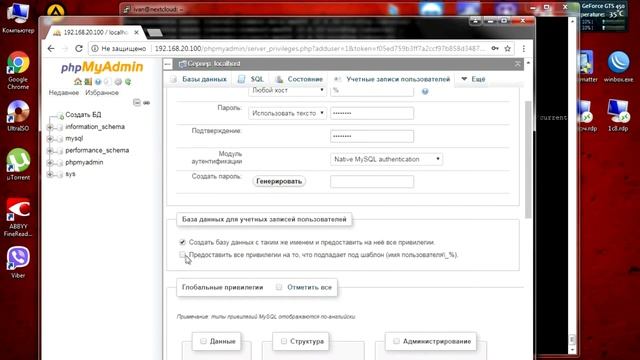Screen dimensions: 640x360
Task: Open winbox.exe desktop icon
Action: point(618,67)
